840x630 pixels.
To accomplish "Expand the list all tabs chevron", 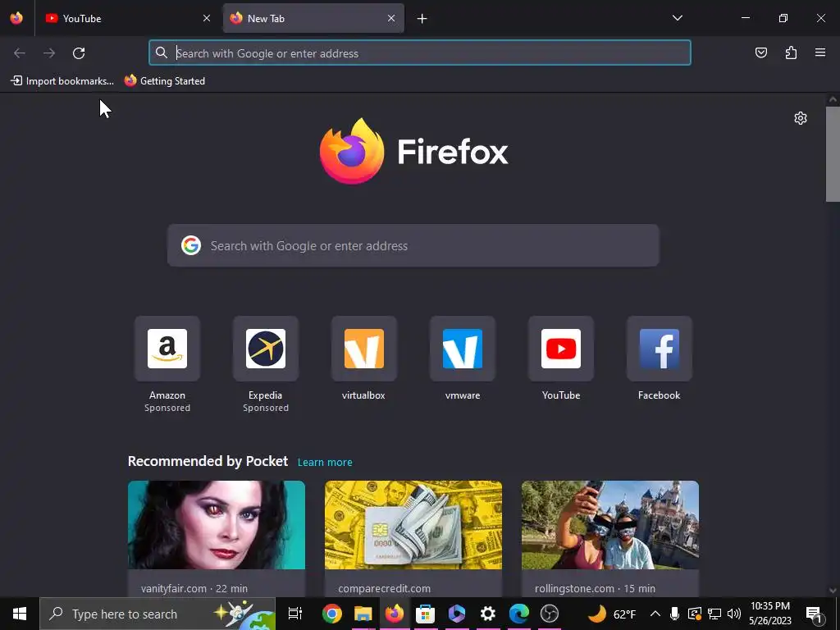I will 677,18.
